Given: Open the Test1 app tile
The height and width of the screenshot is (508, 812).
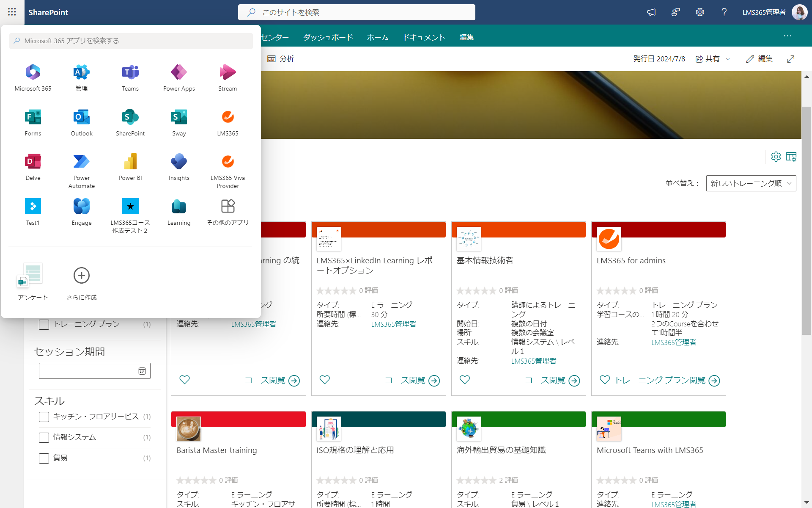Looking at the screenshot, I should [33, 212].
